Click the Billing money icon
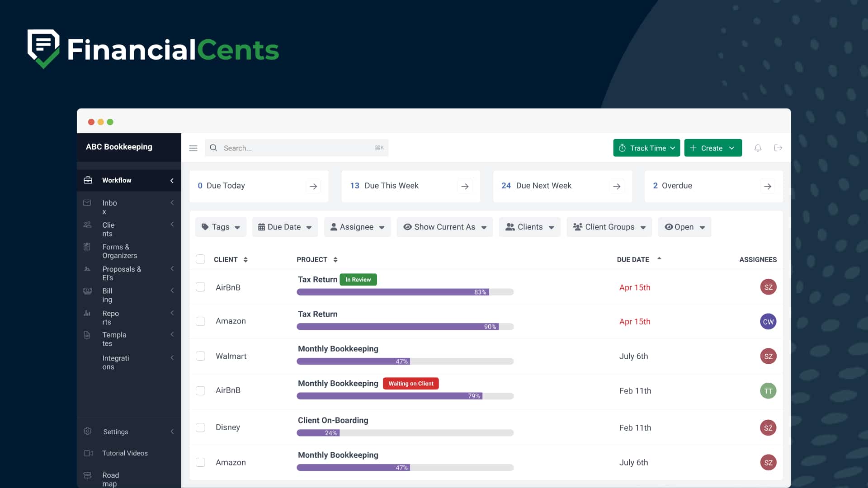This screenshot has height=488, width=868. [x=87, y=291]
